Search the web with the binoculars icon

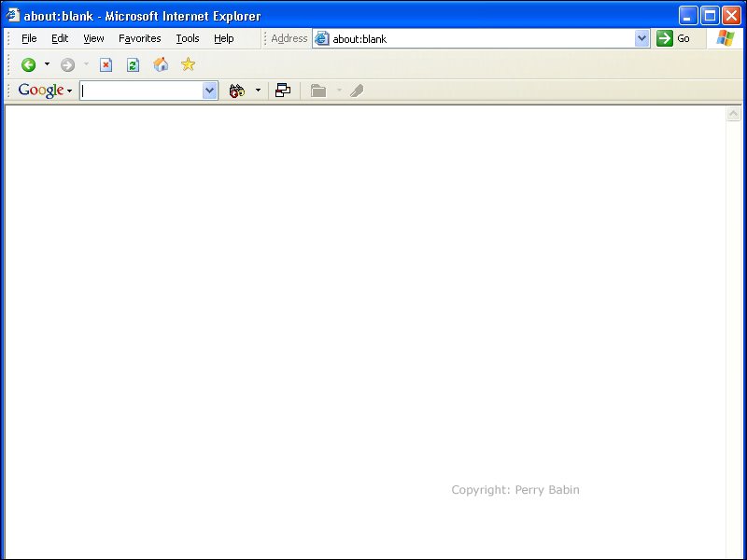pos(237,91)
